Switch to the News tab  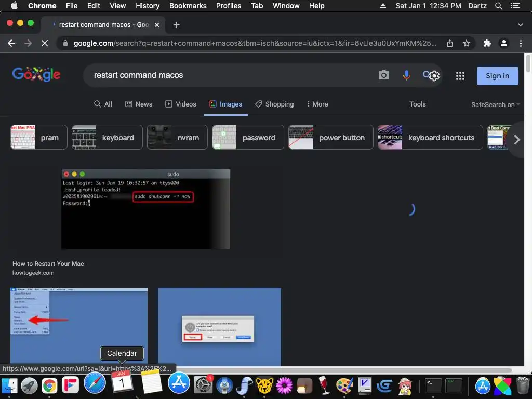pos(139,104)
